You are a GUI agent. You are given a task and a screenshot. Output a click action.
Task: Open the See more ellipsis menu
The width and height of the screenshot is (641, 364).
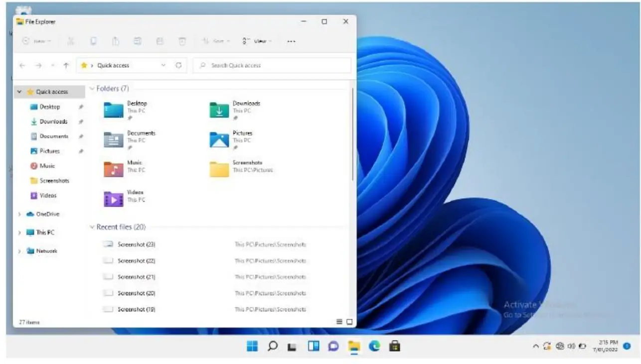(292, 41)
